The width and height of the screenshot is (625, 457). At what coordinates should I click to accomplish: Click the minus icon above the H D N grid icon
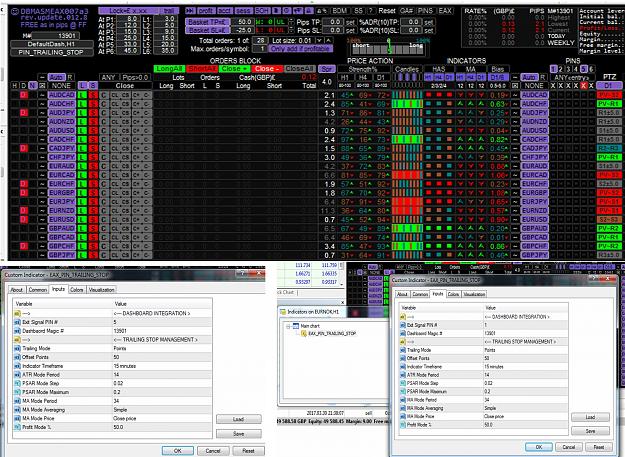click(x=42, y=77)
